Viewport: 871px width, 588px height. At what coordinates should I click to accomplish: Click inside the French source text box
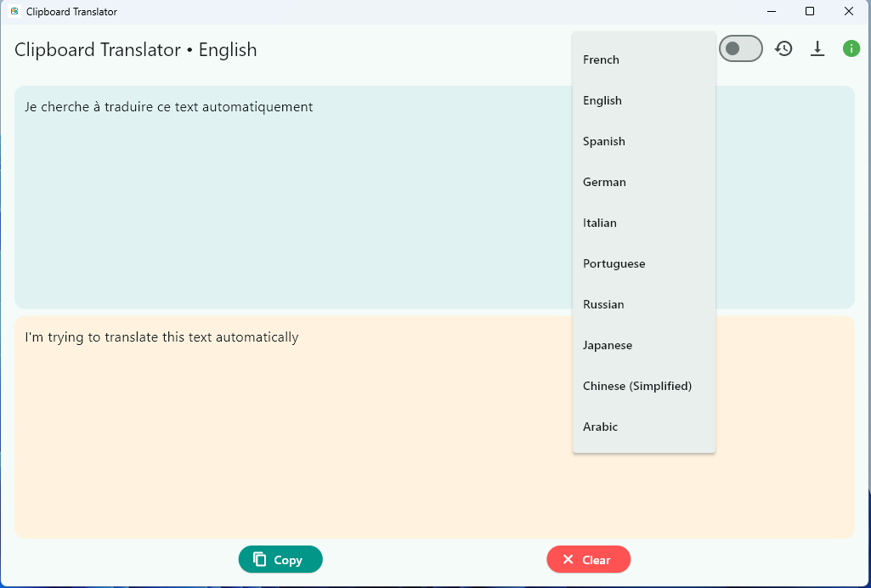pos(293,197)
